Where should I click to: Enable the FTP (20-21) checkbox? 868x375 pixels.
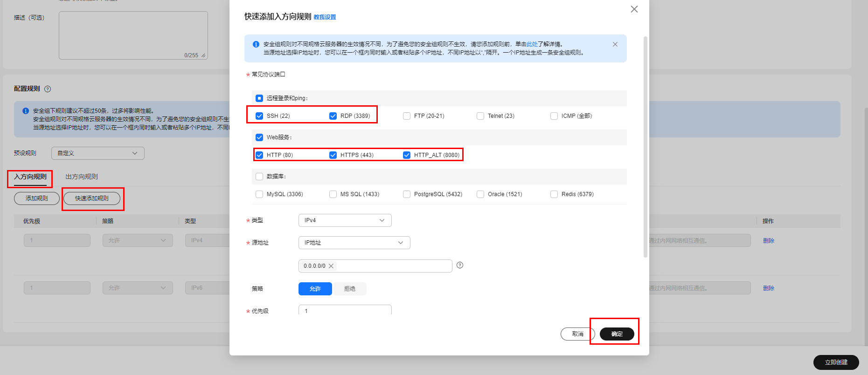pyautogui.click(x=407, y=116)
